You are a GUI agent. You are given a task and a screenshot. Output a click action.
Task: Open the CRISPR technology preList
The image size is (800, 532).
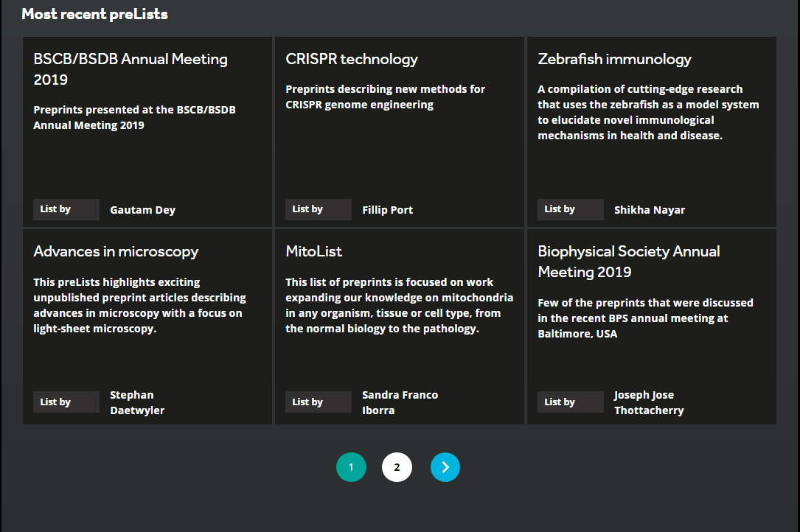tap(352, 59)
